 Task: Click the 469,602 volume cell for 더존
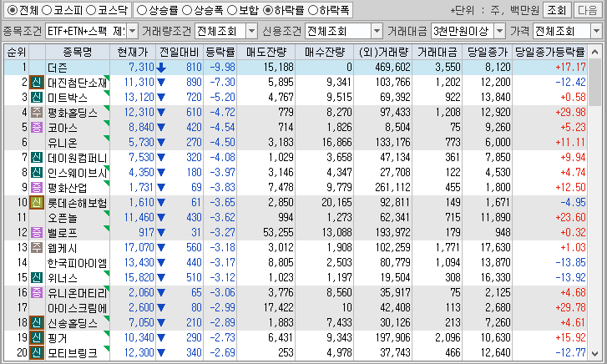pos(392,68)
